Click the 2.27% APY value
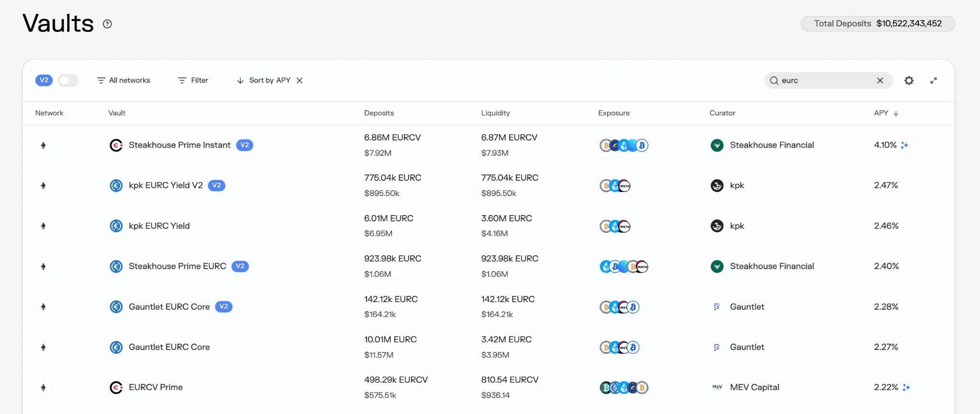 (886, 347)
